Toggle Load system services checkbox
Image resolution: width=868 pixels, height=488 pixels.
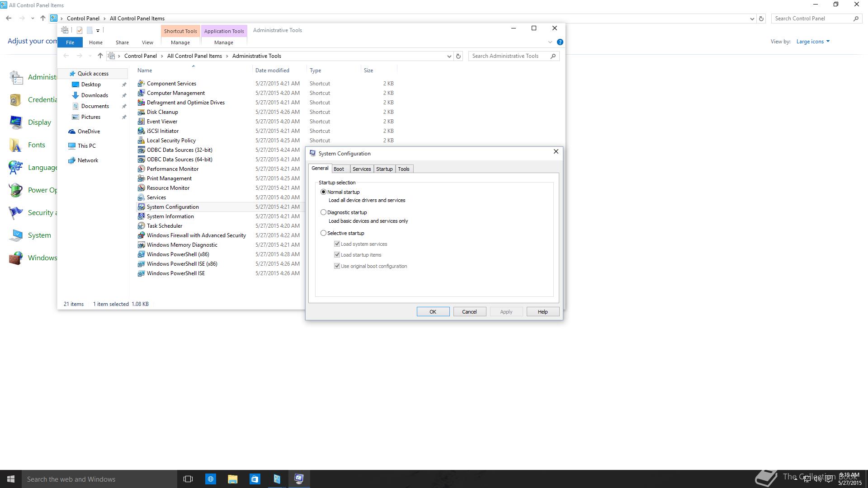pos(337,244)
